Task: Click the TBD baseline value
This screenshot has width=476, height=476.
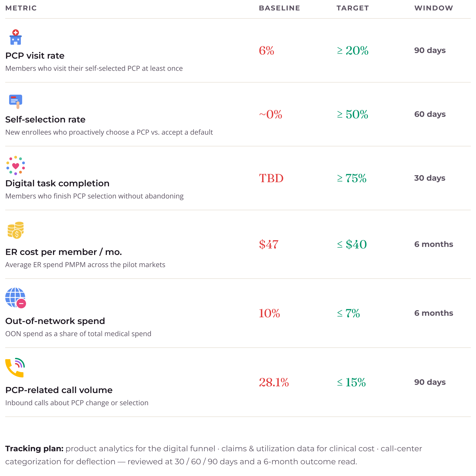Action: tap(271, 178)
